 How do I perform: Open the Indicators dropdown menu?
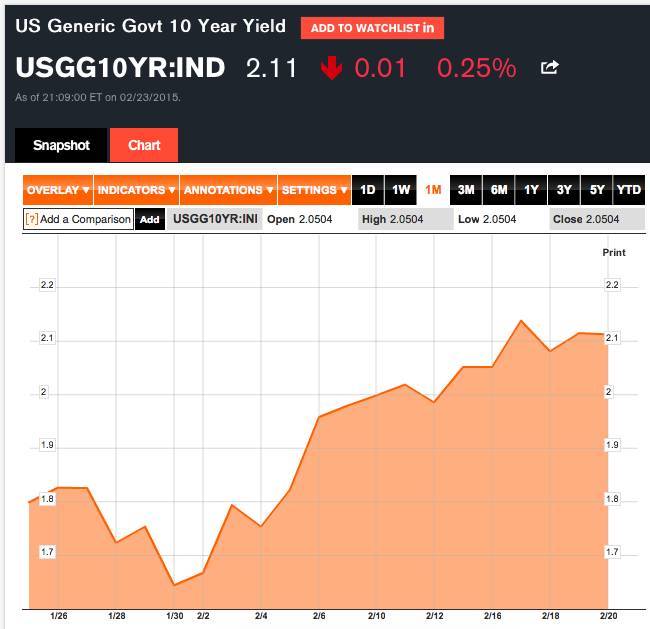tap(136, 190)
